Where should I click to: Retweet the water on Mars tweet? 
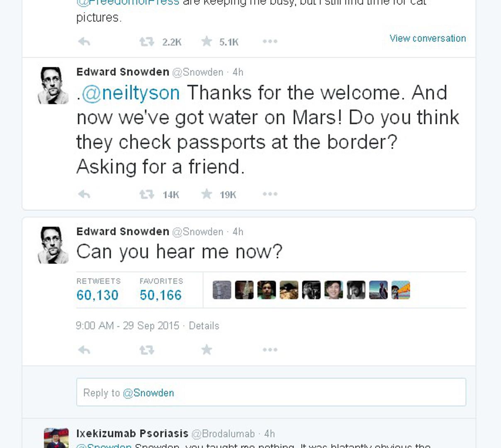146,194
